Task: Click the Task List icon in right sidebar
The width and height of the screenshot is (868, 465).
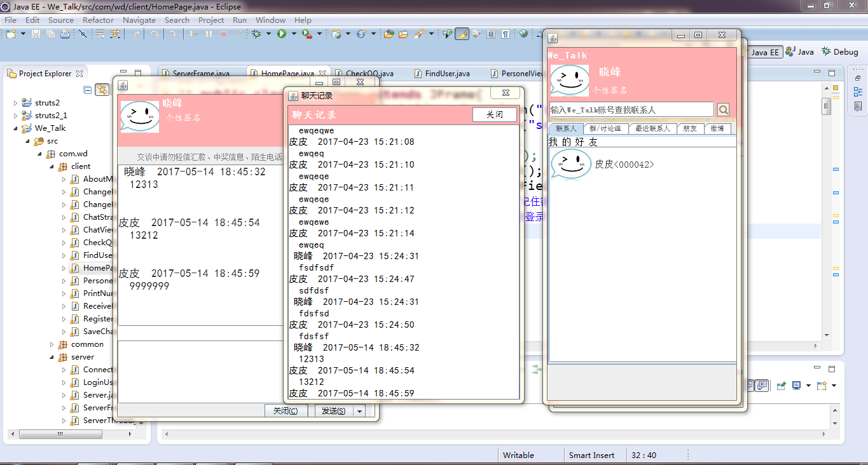Action: coord(858,107)
